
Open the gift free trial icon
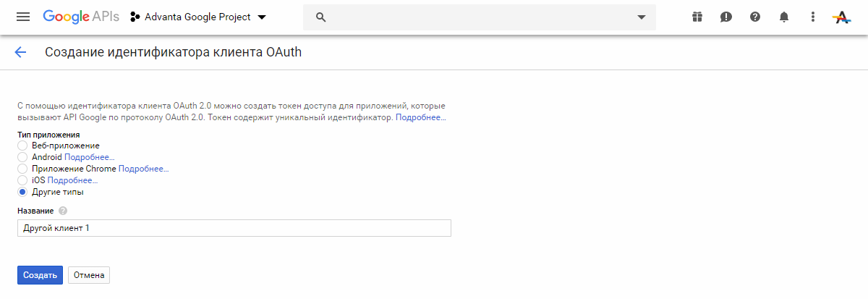point(697,17)
